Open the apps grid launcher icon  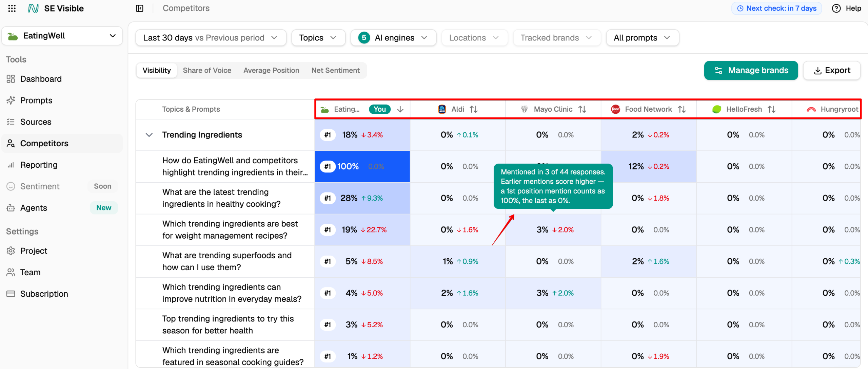[x=12, y=8]
